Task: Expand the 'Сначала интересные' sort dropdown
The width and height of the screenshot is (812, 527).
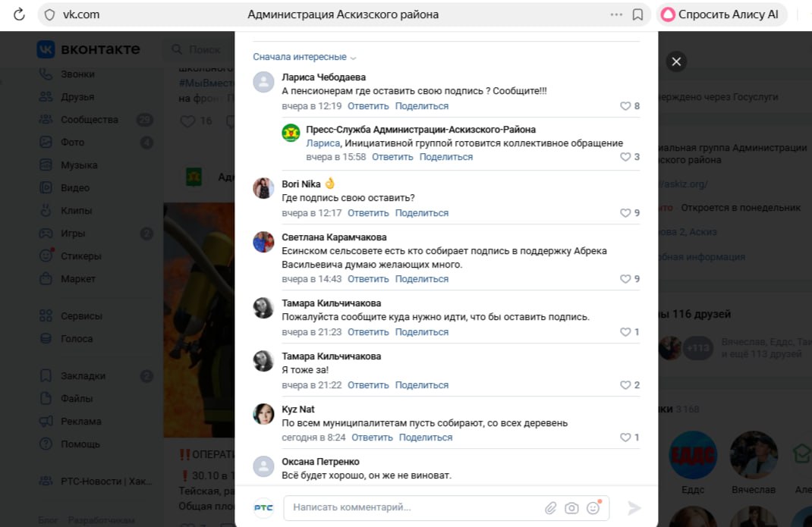Action: pos(304,57)
